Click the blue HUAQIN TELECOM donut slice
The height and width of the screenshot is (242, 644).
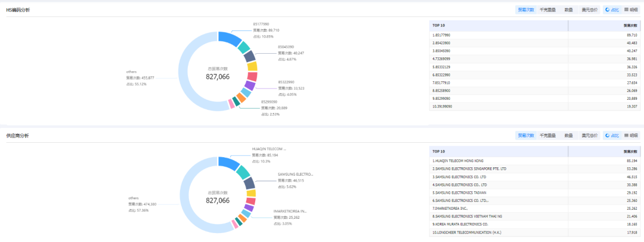(228, 163)
